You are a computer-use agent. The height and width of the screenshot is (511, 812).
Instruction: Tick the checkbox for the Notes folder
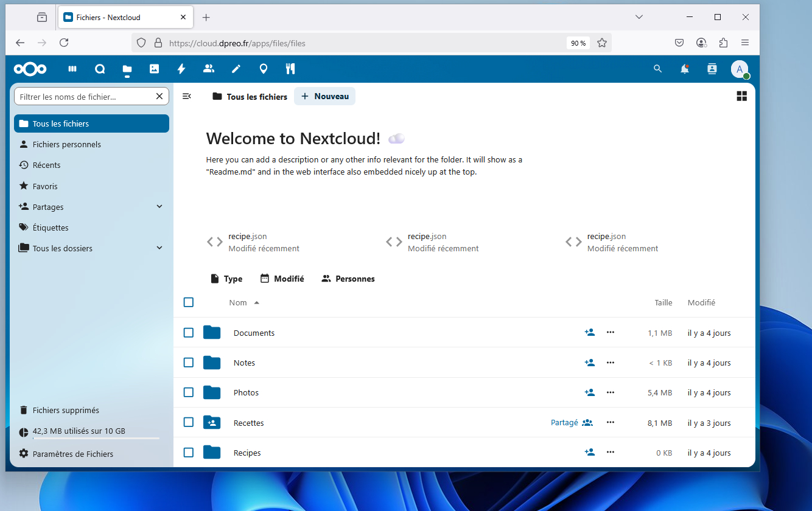pyautogui.click(x=189, y=363)
